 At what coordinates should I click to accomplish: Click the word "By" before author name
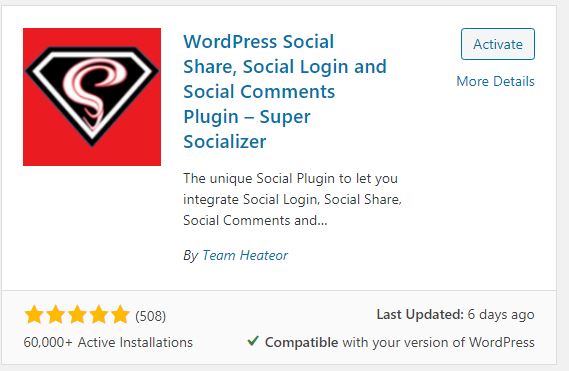tap(191, 256)
